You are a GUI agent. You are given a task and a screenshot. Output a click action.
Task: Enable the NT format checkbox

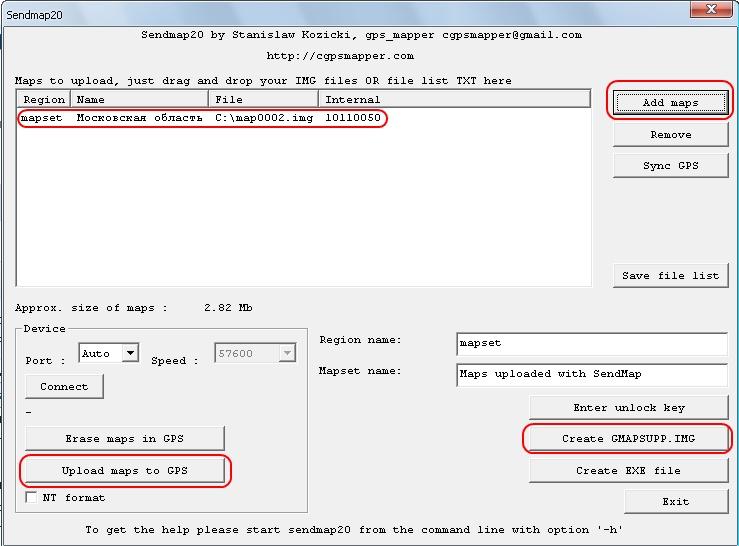[31, 497]
